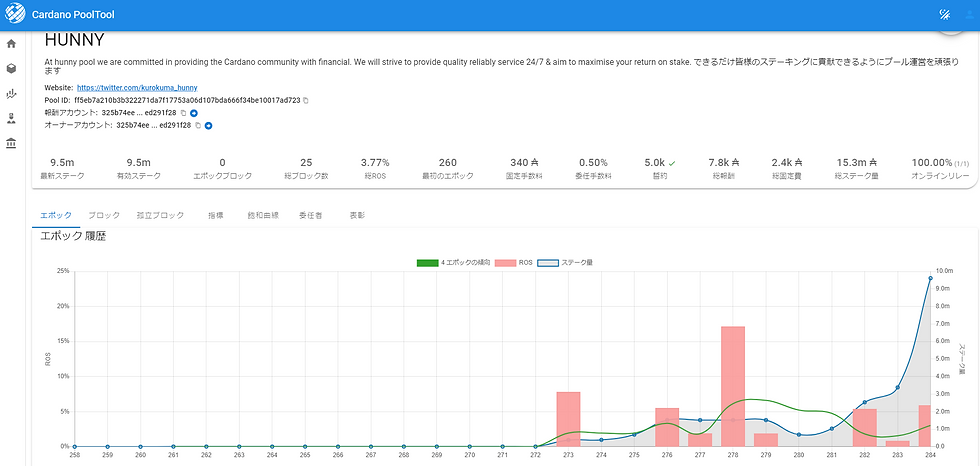The image size is (980, 466).
Task: Copy the Pool ID to the clipboard
Action: click(x=306, y=101)
